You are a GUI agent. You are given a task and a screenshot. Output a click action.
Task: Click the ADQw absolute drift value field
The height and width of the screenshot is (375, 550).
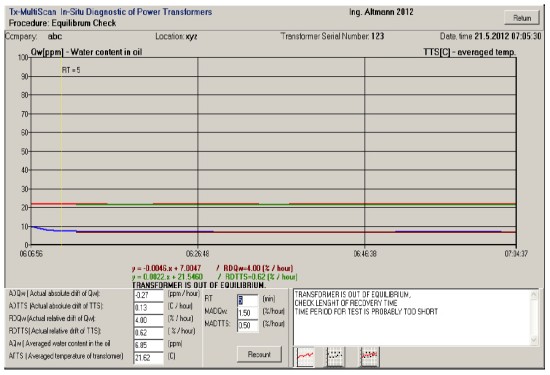(148, 295)
